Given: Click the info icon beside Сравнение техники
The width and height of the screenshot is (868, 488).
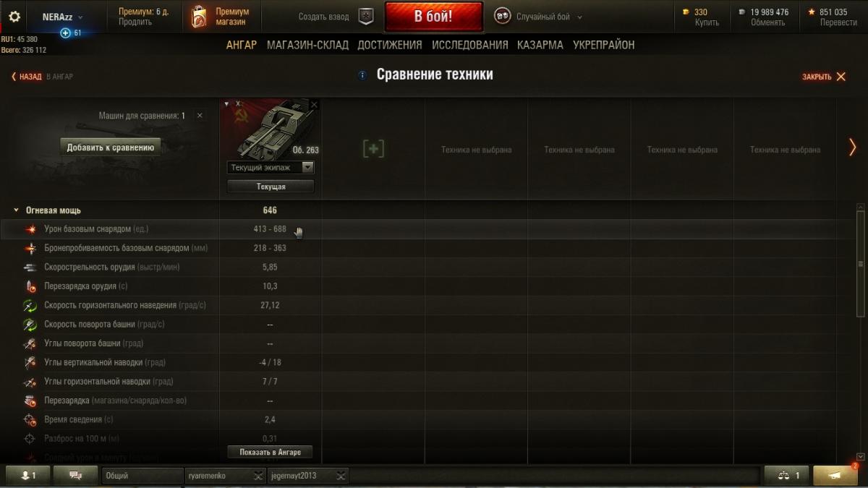Looking at the screenshot, I should (x=362, y=75).
